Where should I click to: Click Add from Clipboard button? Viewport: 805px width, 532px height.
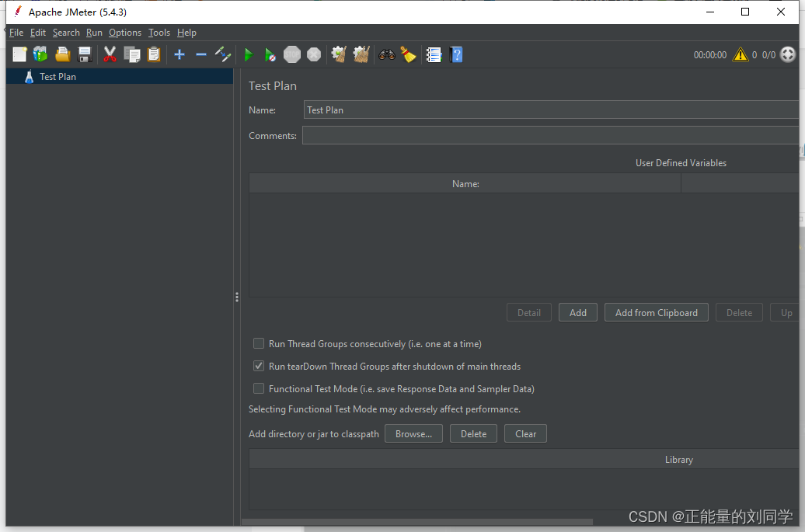[x=657, y=312]
